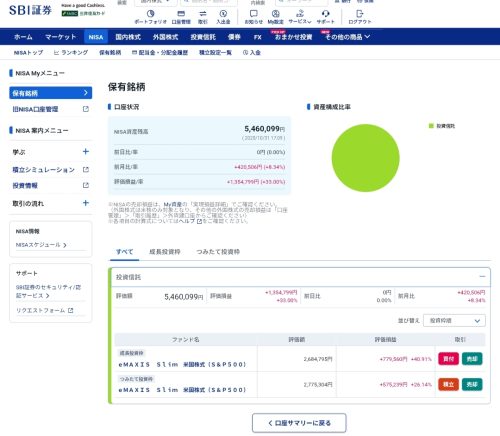Viewport: 500px width, 436px height.
Task: Open ランキング in the sub navigation
Action: 71,53
